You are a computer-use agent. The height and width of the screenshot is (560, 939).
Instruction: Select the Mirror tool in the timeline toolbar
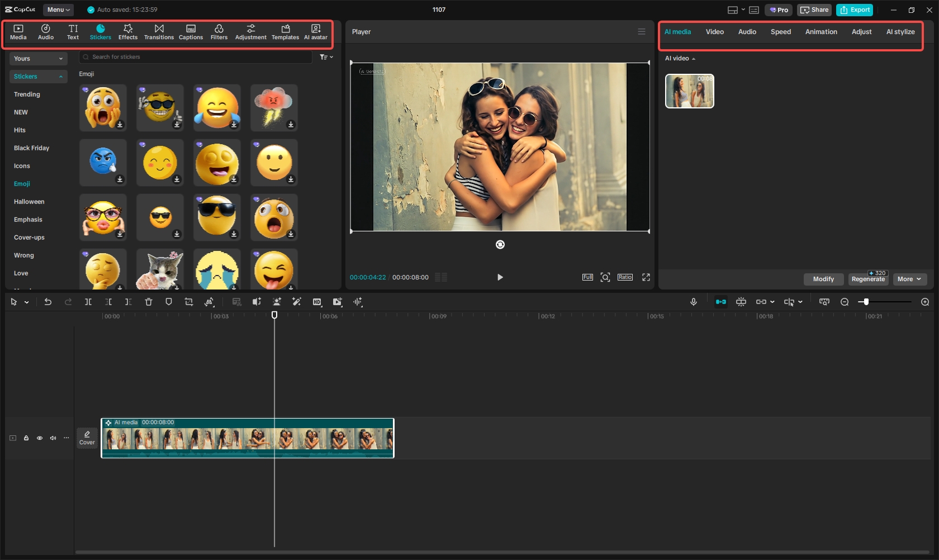(x=209, y=302)
